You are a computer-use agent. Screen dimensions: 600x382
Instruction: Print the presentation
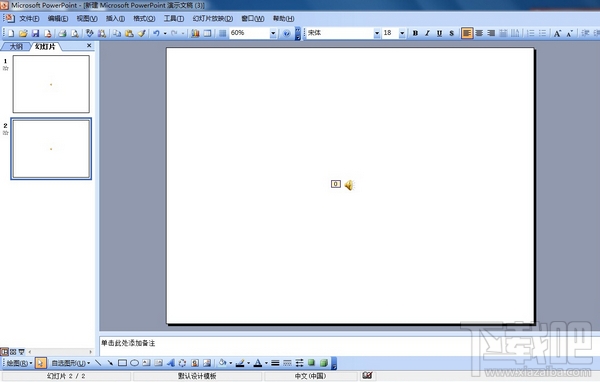click(62, 33)
